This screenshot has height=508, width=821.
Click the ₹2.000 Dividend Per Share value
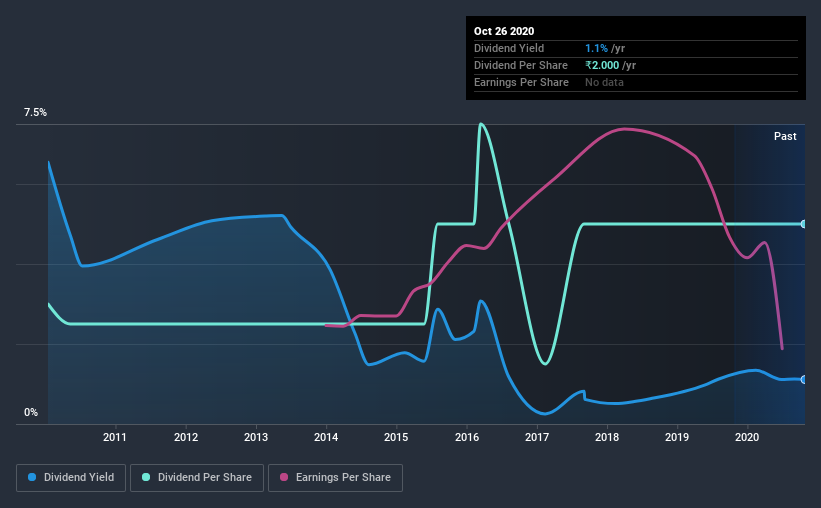(x=602, y=65)
